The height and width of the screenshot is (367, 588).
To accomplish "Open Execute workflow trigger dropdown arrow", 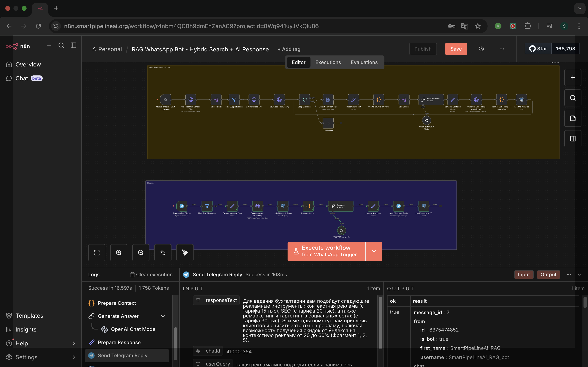I will [374, 251].
